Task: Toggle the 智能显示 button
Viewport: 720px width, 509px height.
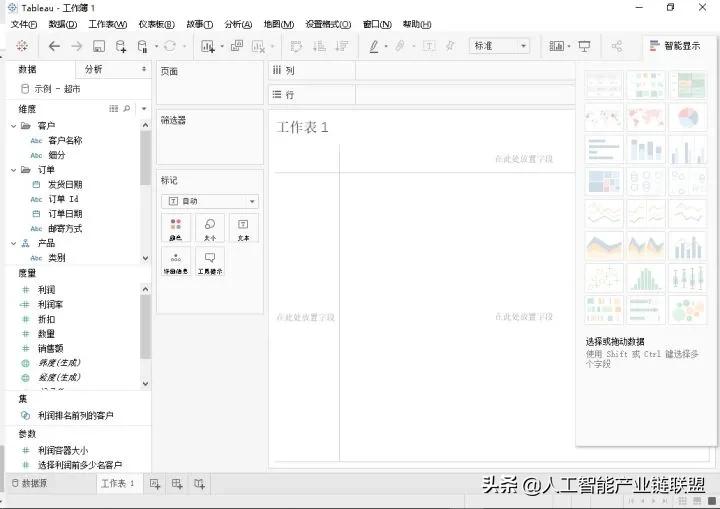Action: click(675, 46)
